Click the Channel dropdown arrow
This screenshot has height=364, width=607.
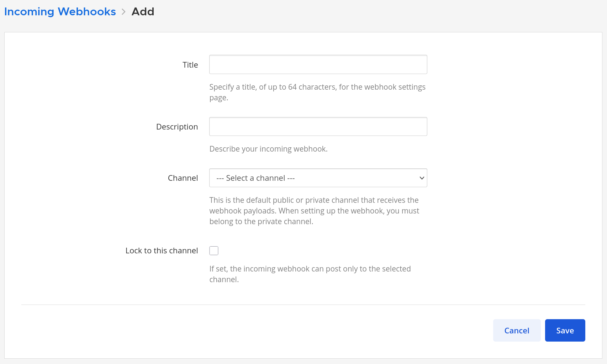(422, 178)
